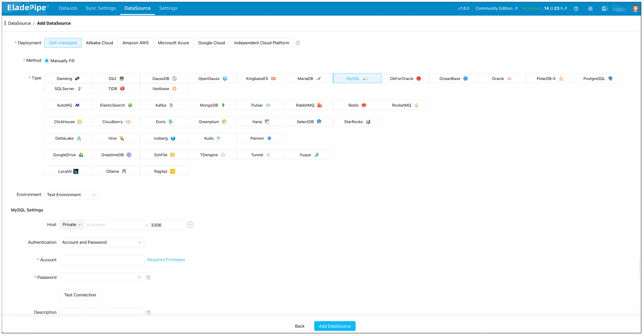Click the Activated remaining time link
644x336 pixels.
coord(544,8)
